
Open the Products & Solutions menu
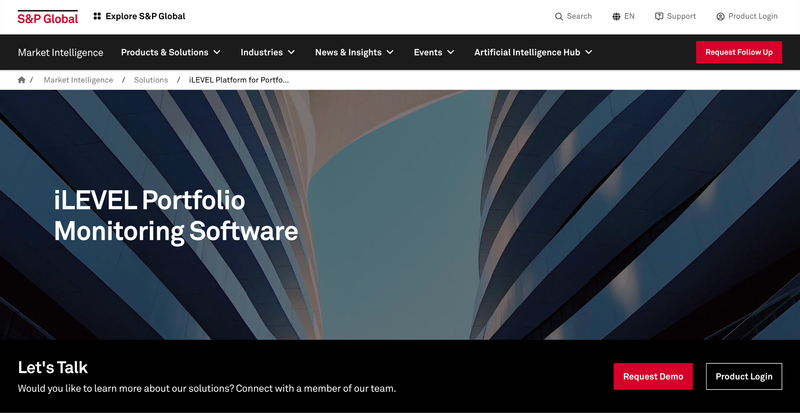pos(164,52)
